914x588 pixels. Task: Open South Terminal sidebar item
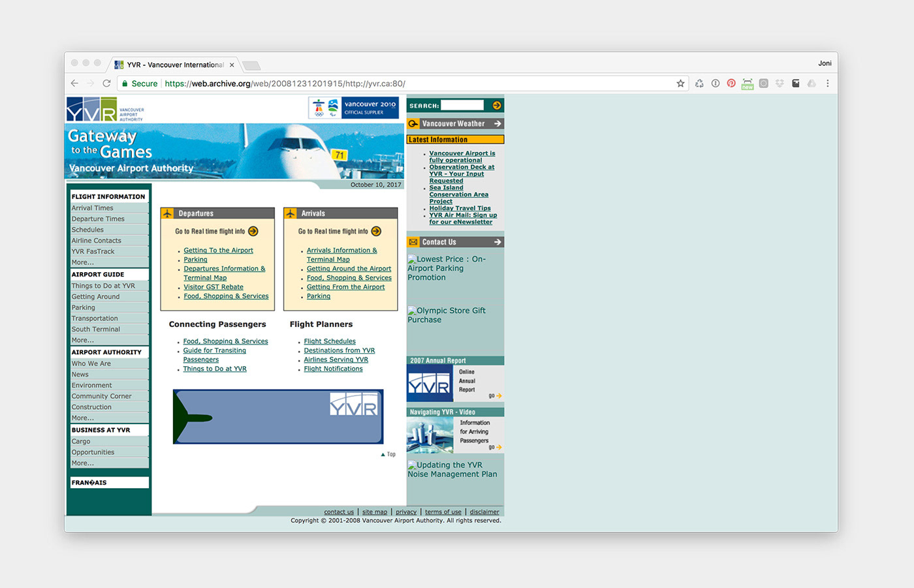pos(96,329)
